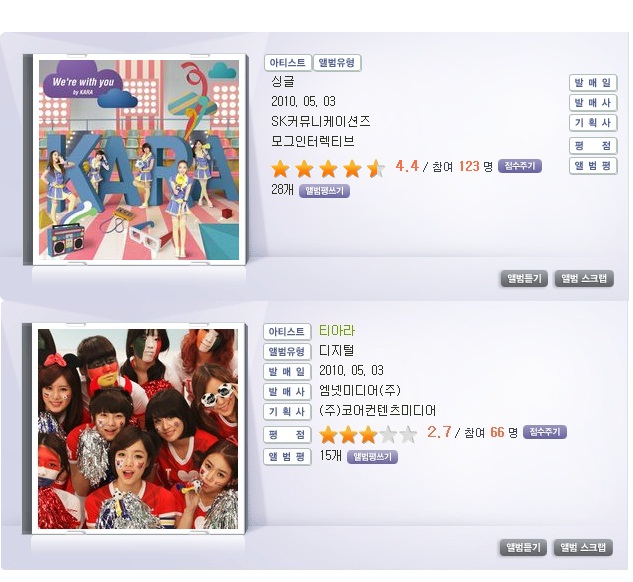
Task: Select the empty fourth star in T-ara rating
Action: click(x=388, y=435)
